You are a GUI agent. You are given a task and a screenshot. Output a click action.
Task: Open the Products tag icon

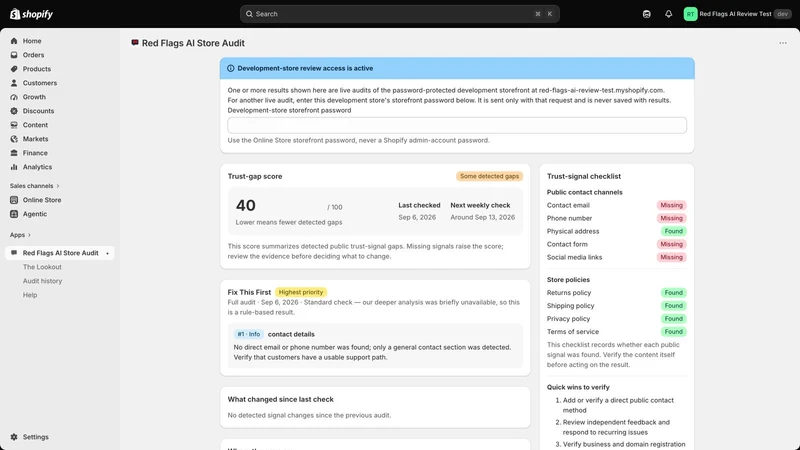(14, 69)
